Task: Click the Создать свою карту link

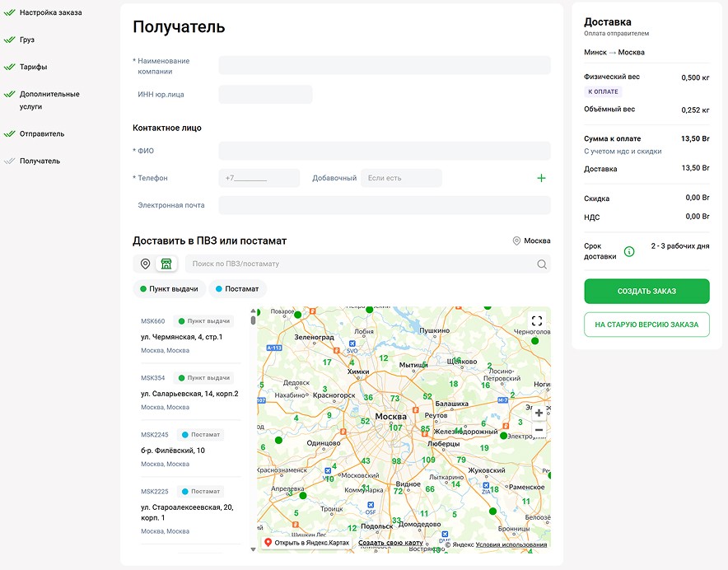Action: [390, 543]
